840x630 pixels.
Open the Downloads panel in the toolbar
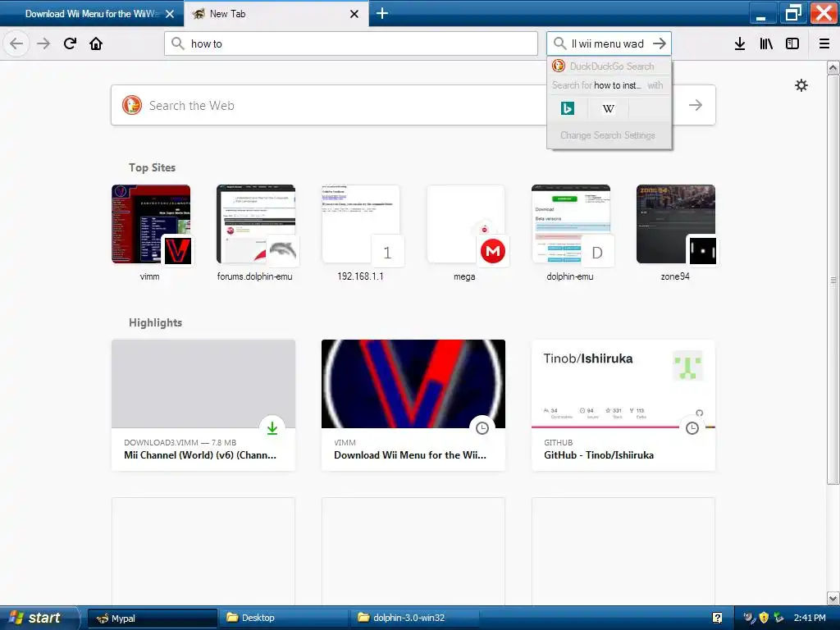(x=740, y=43)
